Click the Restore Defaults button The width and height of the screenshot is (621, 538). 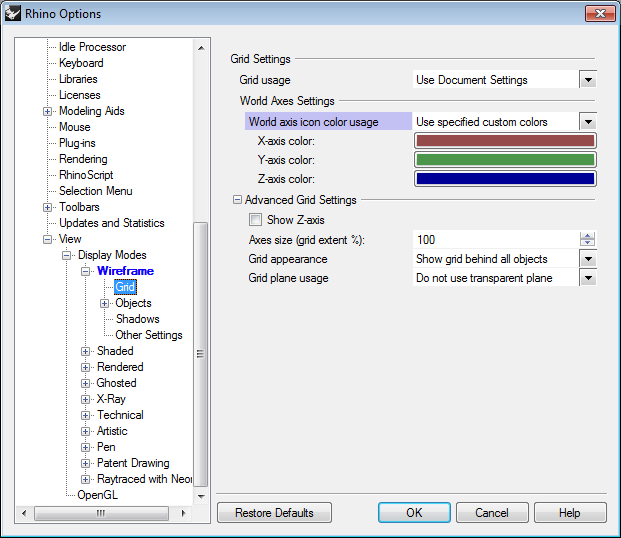274,513
